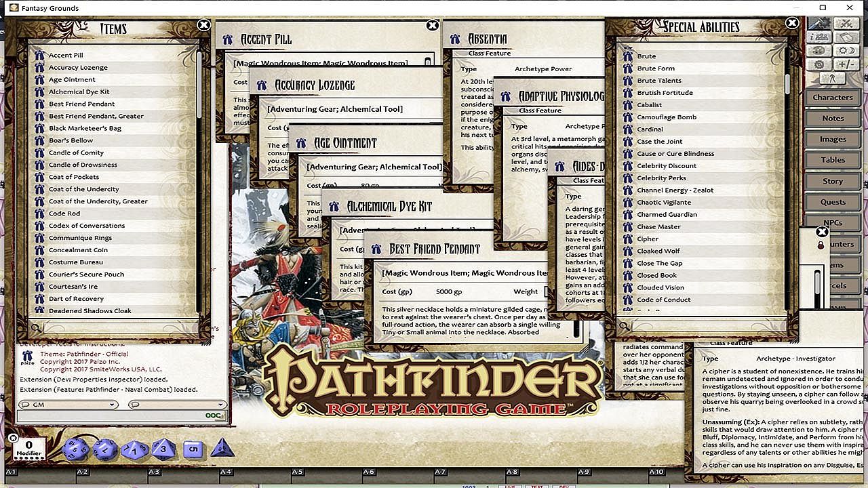Viewport: 868px width, 488px height.
Task: Toggle the padlock on the small side window
Action: (821, 245)
